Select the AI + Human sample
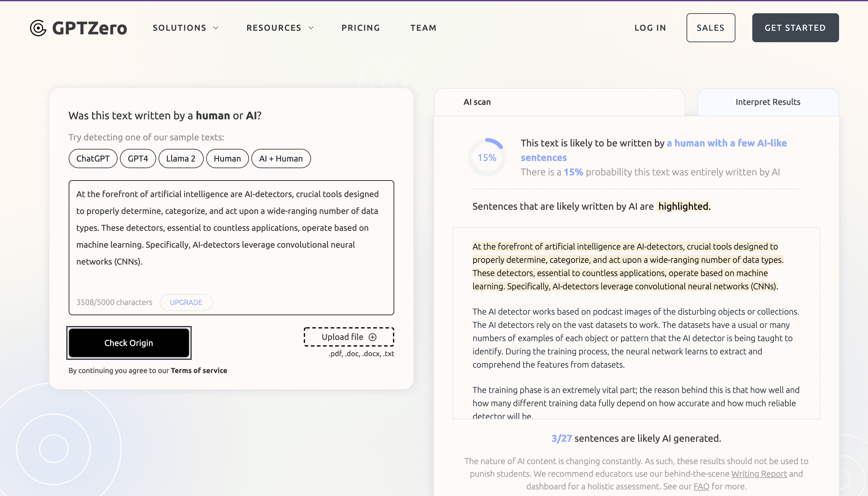The width and height of the screenshot is (868, 496). (x=280, y=159)
